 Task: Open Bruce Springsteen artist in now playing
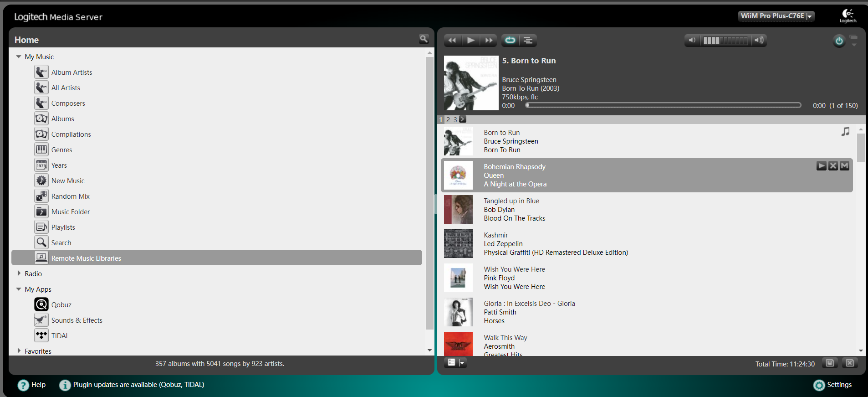tap(529, 80)
